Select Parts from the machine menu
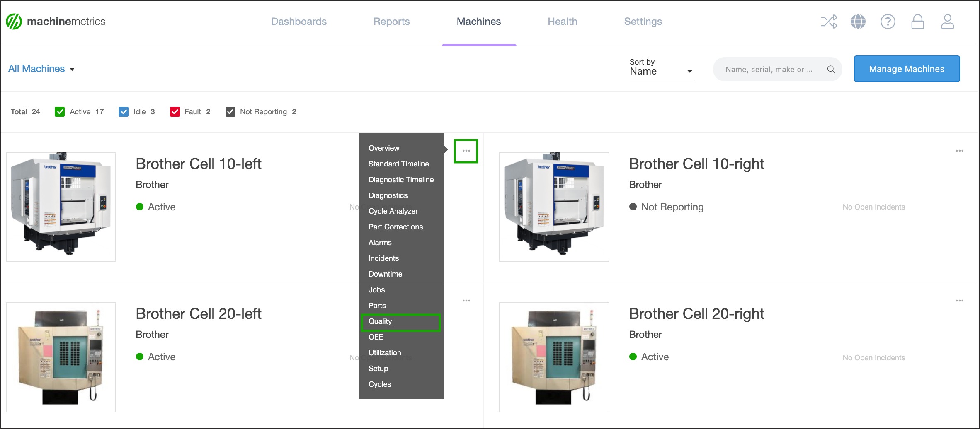This screenshot has height=429, width=980. click(377, 306)
